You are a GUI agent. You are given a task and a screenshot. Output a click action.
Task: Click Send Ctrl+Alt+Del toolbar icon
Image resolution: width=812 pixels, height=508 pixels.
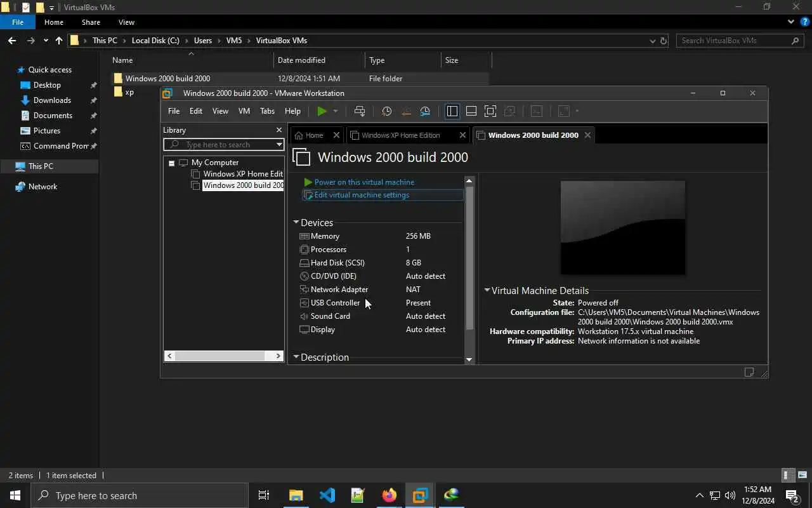click(360, 111)
